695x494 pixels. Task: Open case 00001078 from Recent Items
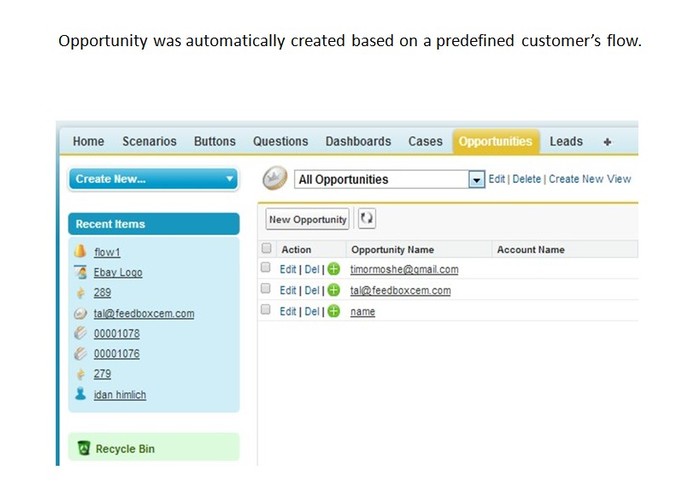click(x=117, y=334)
